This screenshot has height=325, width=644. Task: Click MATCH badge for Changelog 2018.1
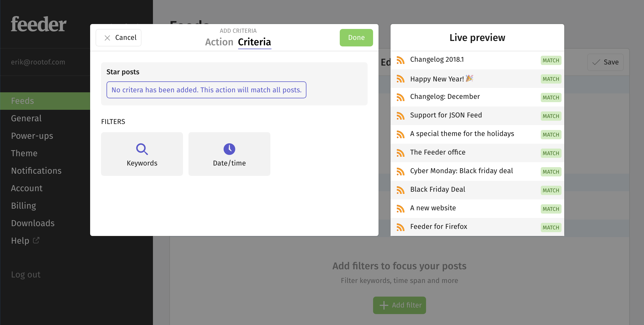pos(551,60)
